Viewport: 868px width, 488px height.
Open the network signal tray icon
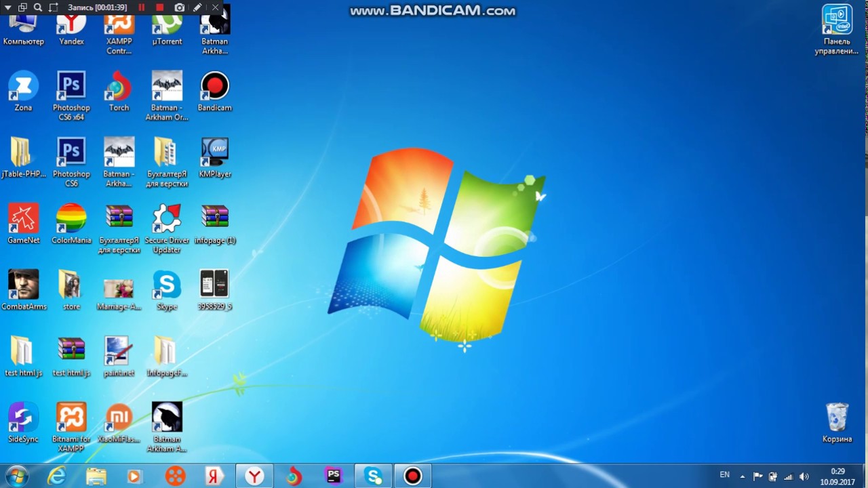point(788,476)
